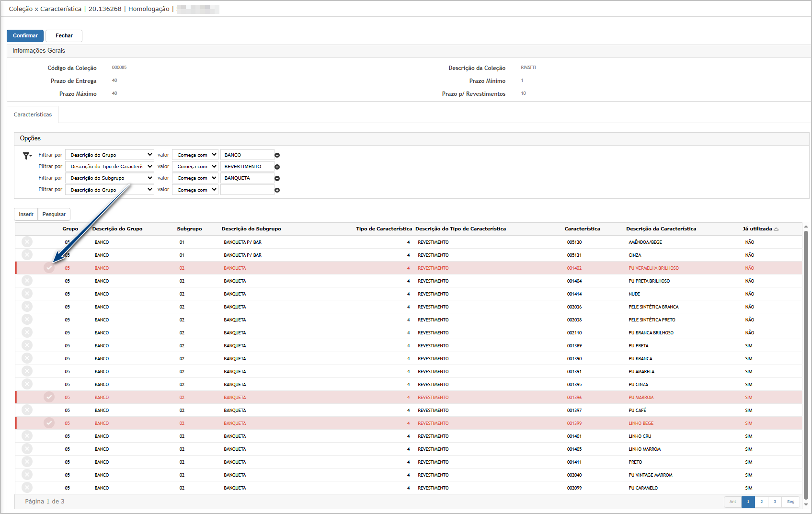Click the Confirmar button

[x=25, y=36]
